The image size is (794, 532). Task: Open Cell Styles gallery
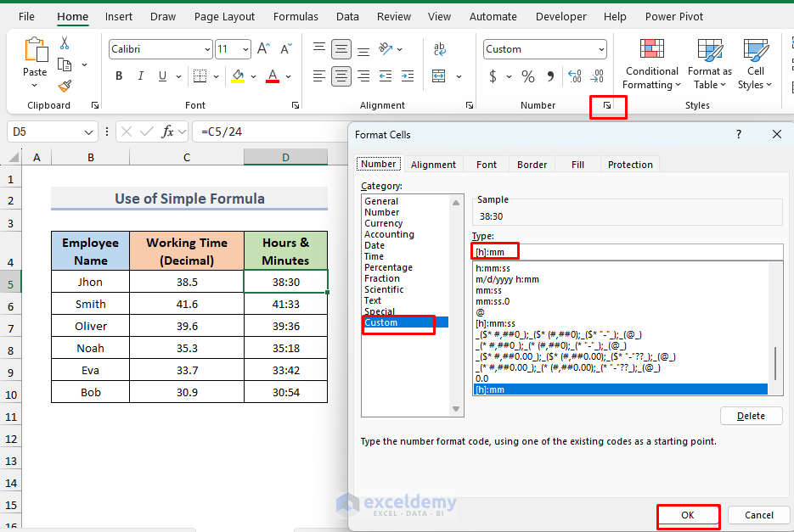pyautogui.click(x=754, y=64)
